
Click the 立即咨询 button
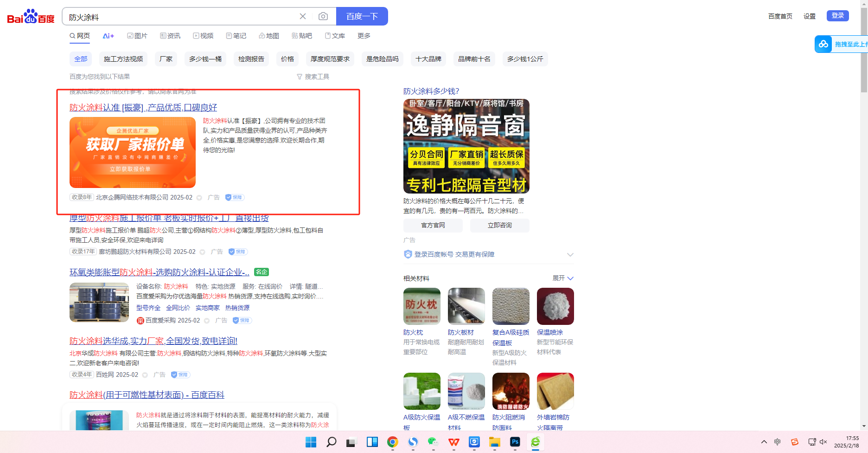click(x=500, y=225)
